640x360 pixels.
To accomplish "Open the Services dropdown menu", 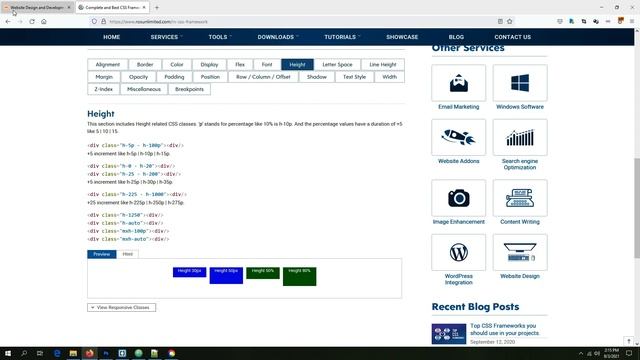I will coord(167,37).
